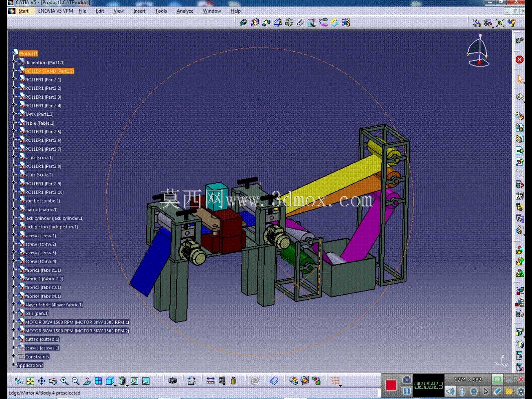Open the view mode dropdown arrow
The width and height of the screenshot is (532, 399).
click(x=127, y=386)
